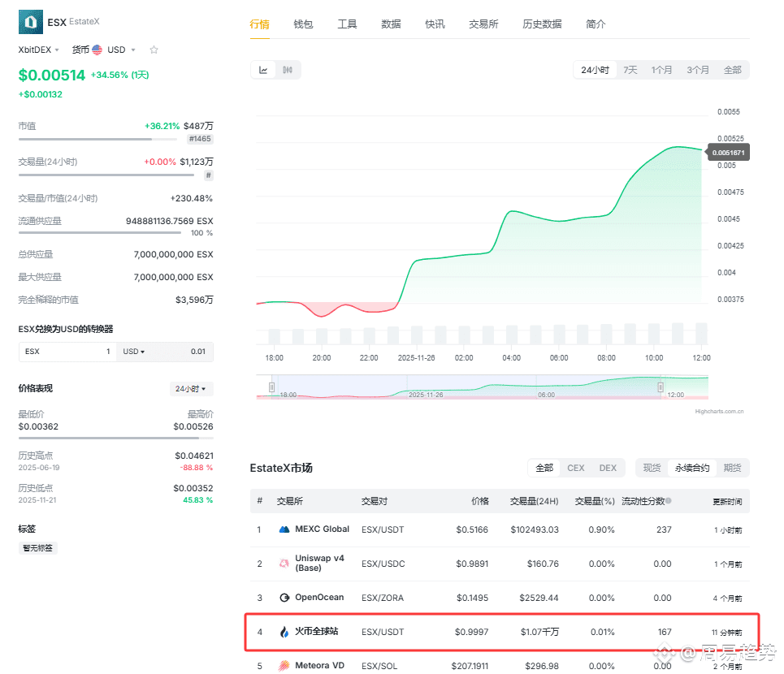Click the ESX EstateX logo icon
Viewport: 784px width, 674px height.
[31, 22]
